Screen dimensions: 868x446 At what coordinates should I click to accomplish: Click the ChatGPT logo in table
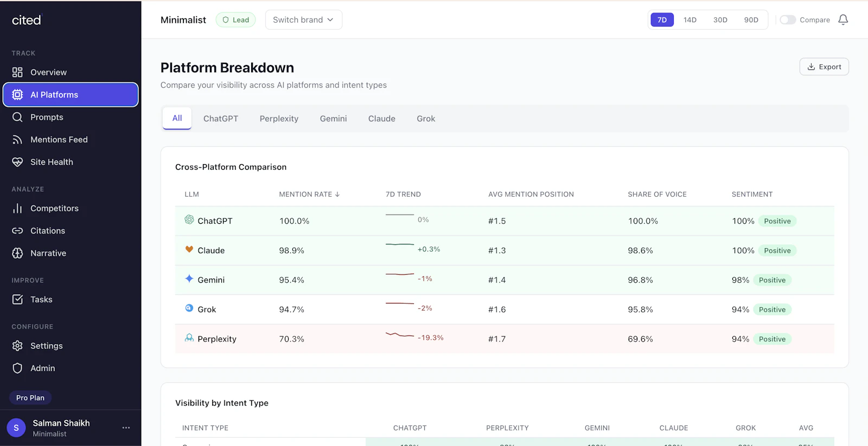[x=189, y=219]
